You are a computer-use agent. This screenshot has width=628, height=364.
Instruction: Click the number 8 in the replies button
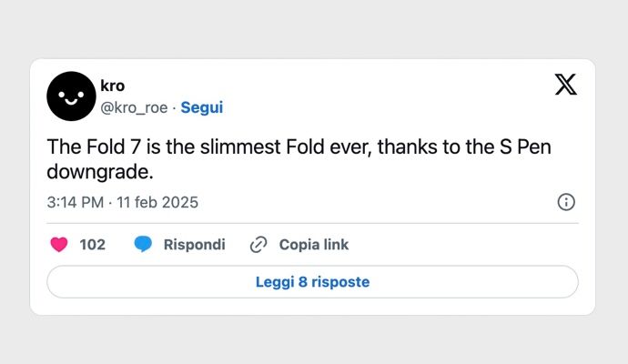point(303,282)
